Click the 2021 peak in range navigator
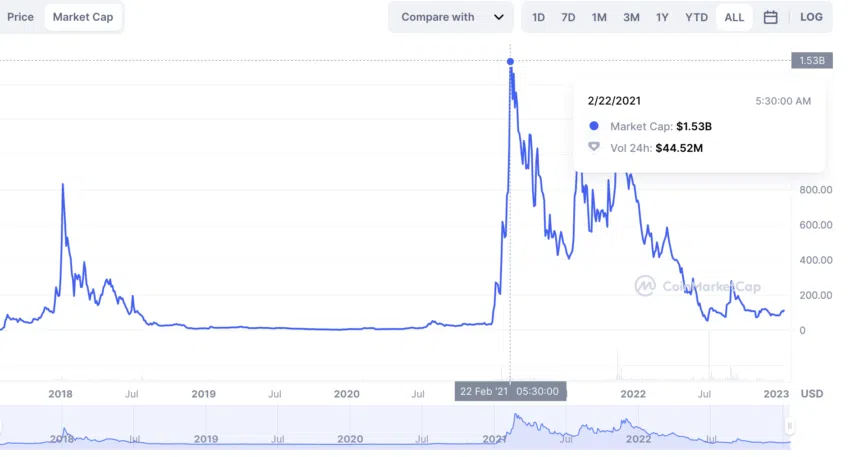The image size is (850, 457). coord(517,416)
